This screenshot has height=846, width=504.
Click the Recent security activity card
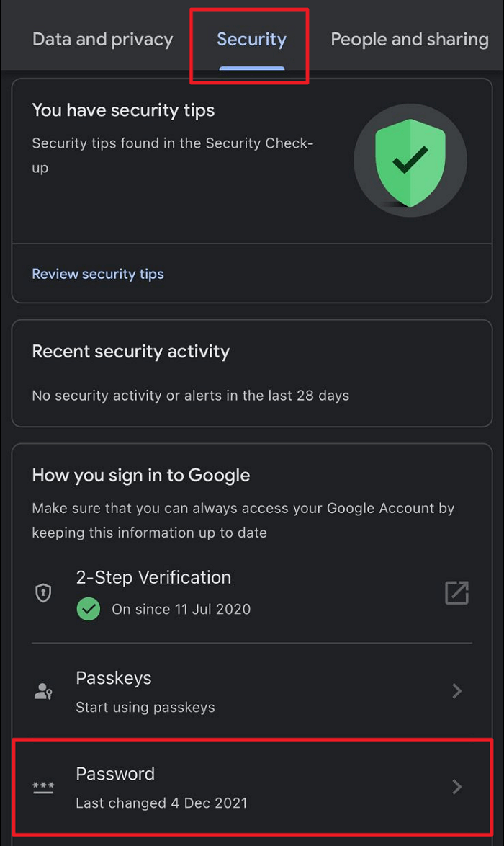coord(252,373)
